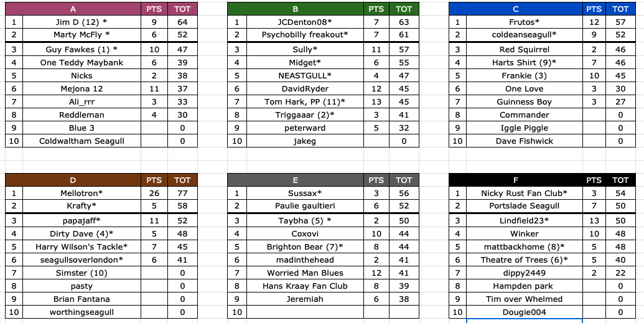Screen dimensions: 644x323
Task: Click the empty row 10 name cell in group E
Action: click(305, 312)
